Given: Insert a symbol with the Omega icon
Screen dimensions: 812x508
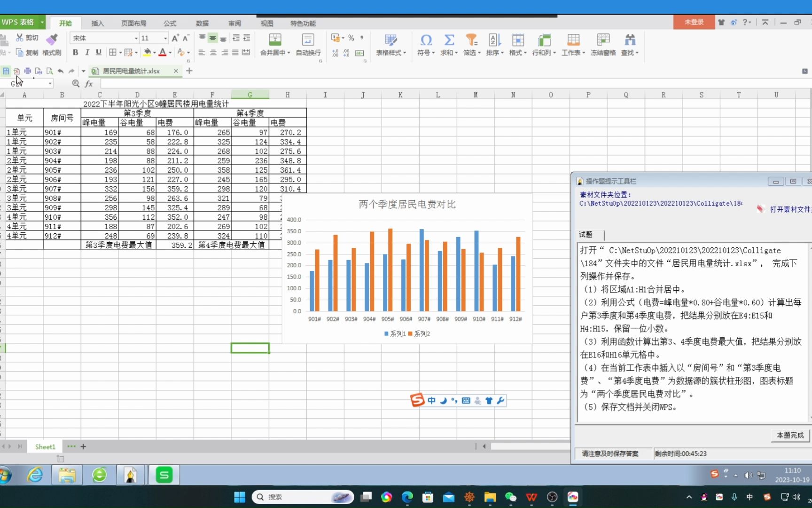Looking at the screenshot, I should (426, 40).
